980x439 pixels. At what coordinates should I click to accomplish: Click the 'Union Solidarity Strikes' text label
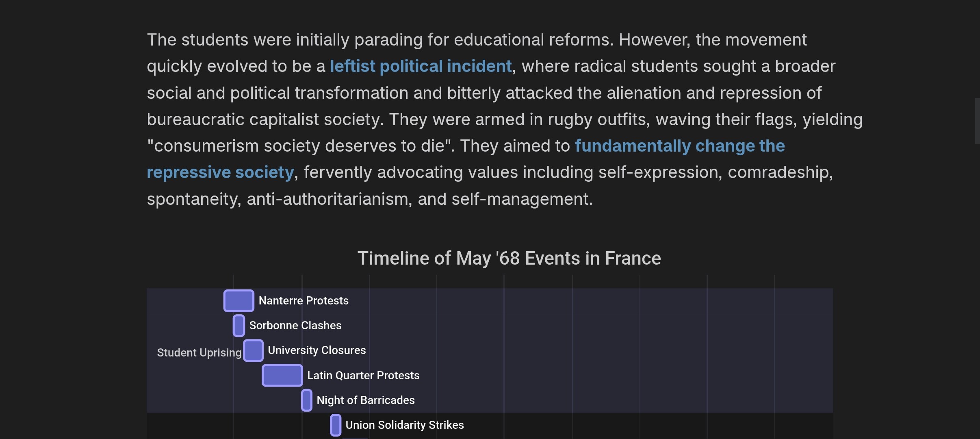pos(405,425)
